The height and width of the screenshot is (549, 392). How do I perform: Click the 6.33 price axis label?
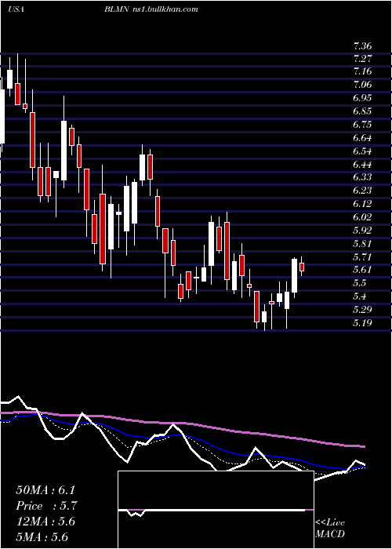[362, 177]
